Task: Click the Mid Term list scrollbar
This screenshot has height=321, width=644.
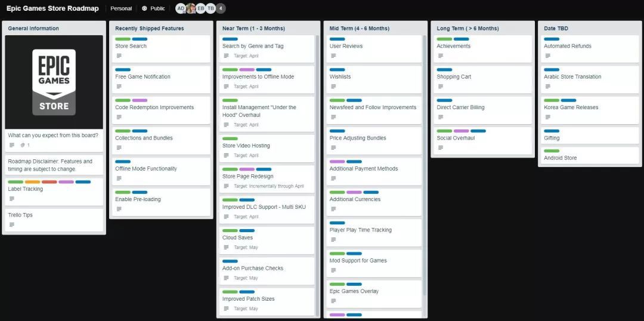Action: click(425, 165)
